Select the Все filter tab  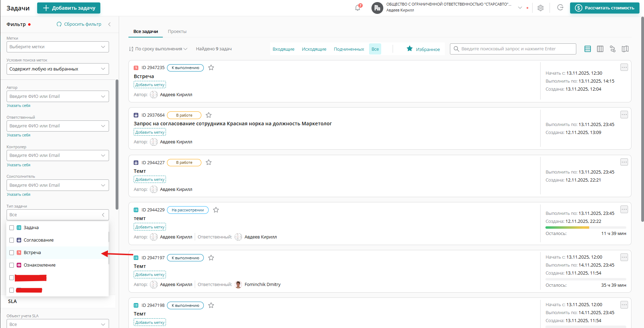click(375, 49)
